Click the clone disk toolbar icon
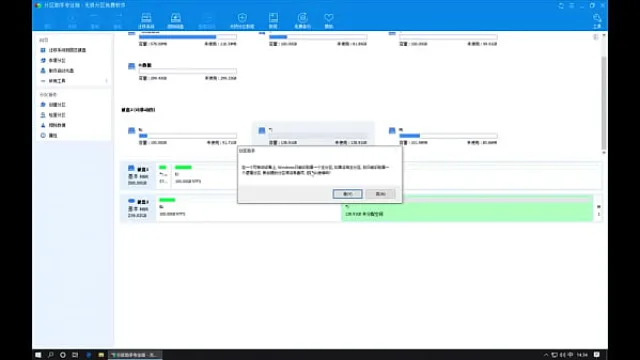The height and width of the screenshot is (360, 640). point(176,20)
